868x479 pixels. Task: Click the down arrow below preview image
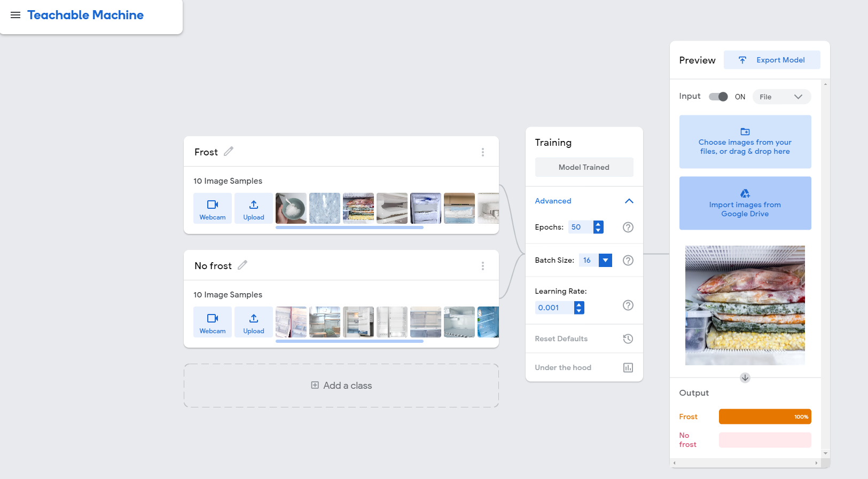(x=745, y=378)
